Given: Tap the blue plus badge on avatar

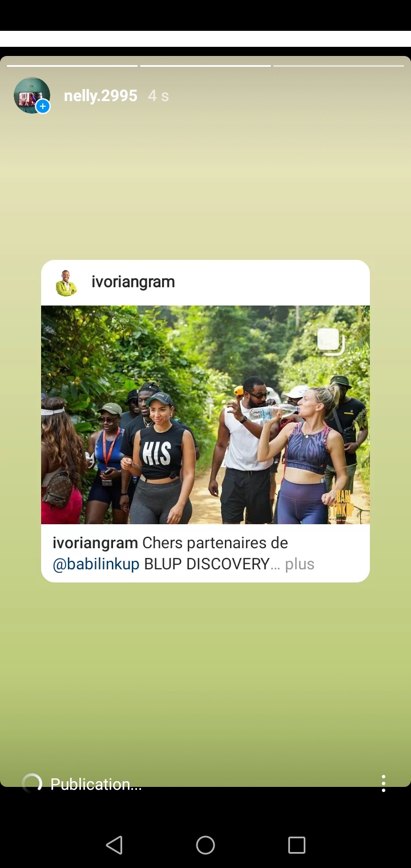Looking at the screenshot, I should [x=43, y=106].
